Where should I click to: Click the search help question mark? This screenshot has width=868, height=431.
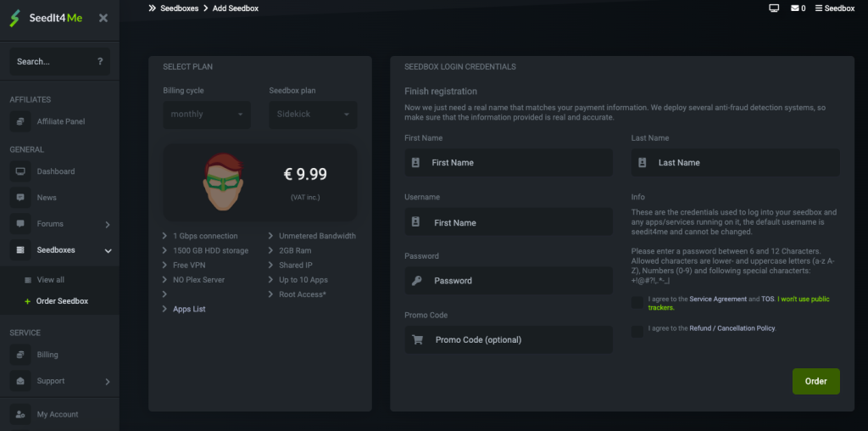pos(100,61)
